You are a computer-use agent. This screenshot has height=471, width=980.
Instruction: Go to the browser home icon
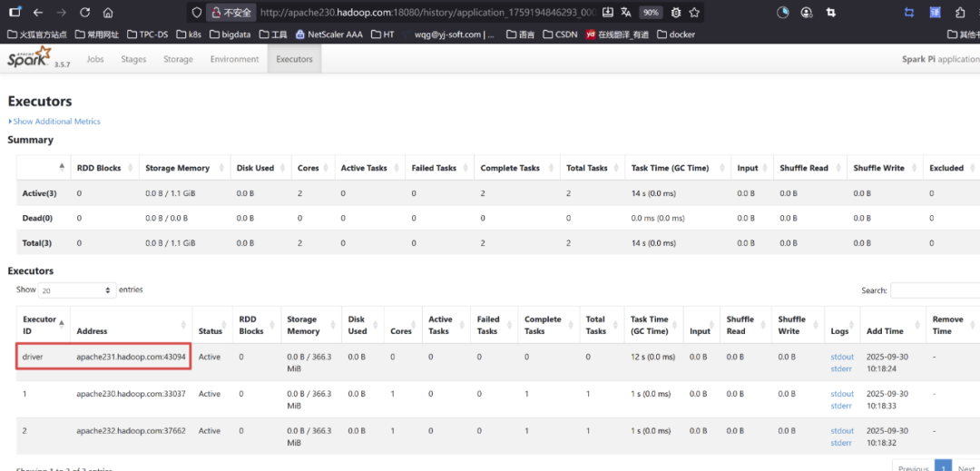click(108, 13)
